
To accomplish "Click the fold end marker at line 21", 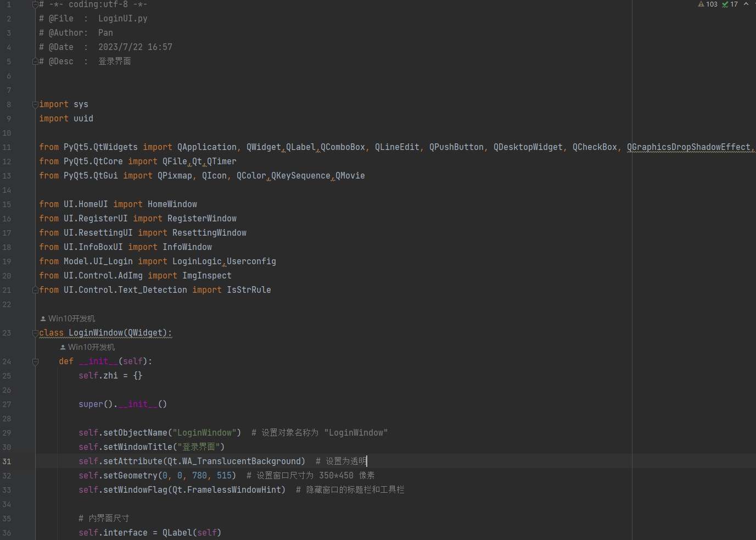I will click(35, 290).
